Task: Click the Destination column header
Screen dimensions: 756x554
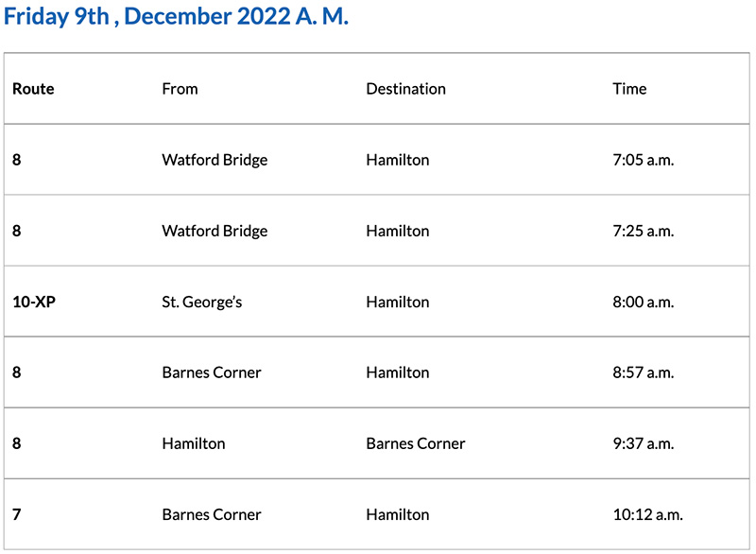Action: pyautogui.click(x=405, y=89)
